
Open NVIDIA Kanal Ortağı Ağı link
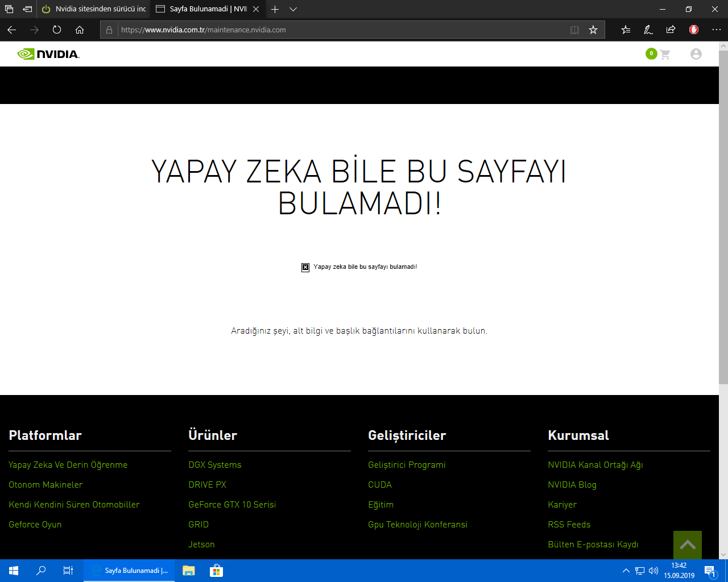(595, 465)
